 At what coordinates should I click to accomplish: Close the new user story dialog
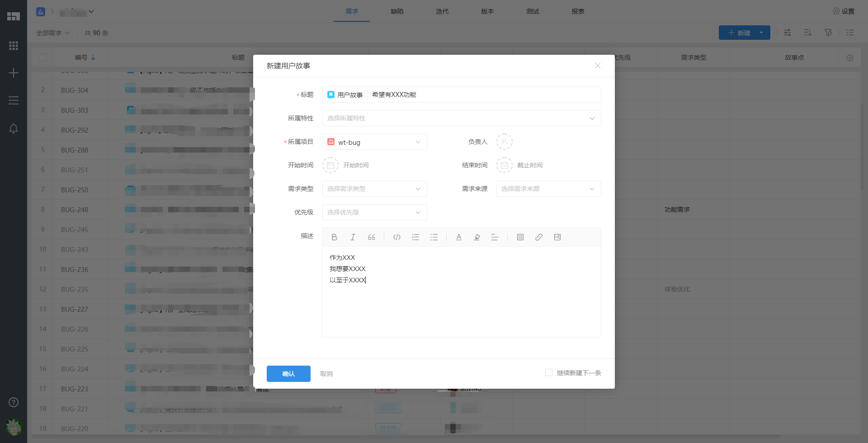[x=598, y=66]
